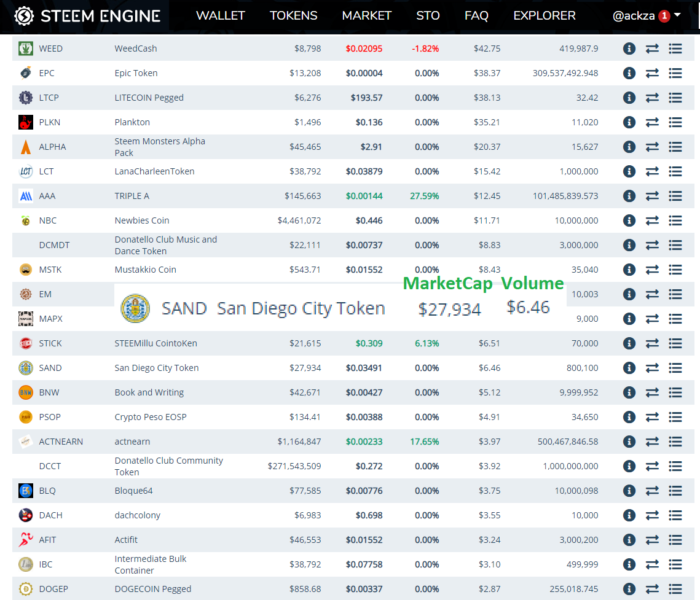Open list icon for LTCP row
Image resolution: width=700 pixels, height=600 pixels.
[675, 98]
